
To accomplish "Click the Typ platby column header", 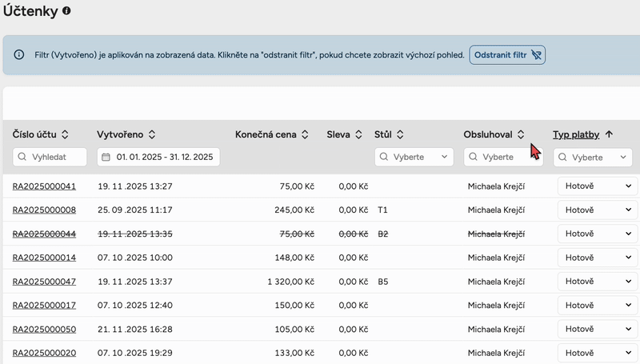I will tap(575, 134).
